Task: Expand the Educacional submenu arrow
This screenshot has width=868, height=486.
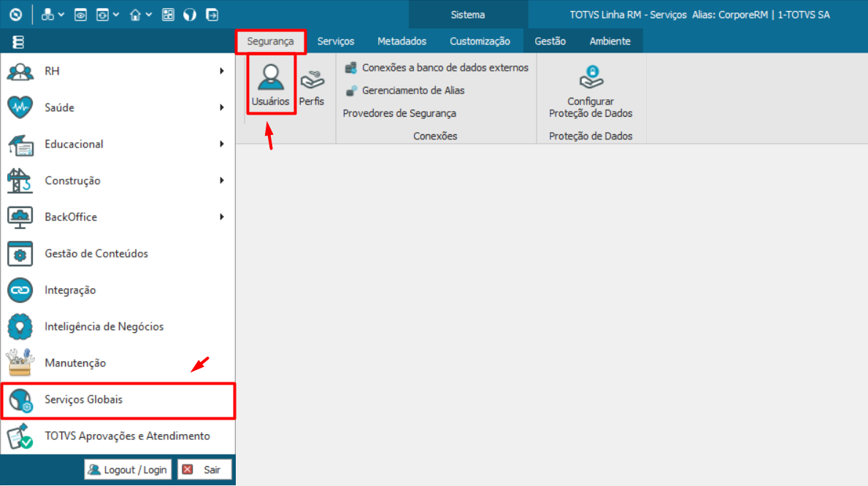Action: pos(221,144)
